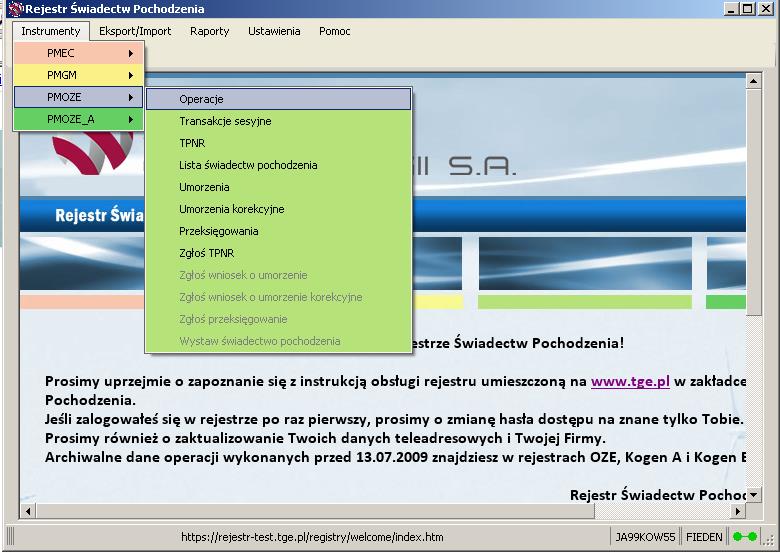Maximize the Rejestr Świadectw Pochodzenia window

747,8
